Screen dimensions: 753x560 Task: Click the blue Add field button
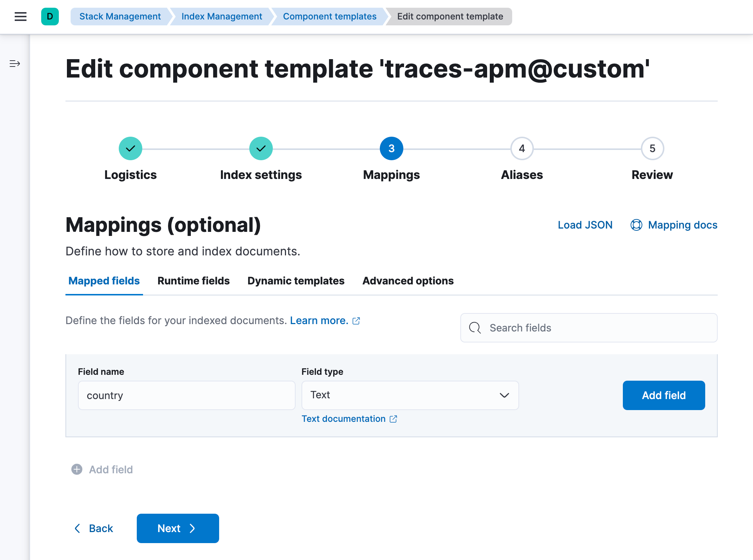(x=664, y=395)
